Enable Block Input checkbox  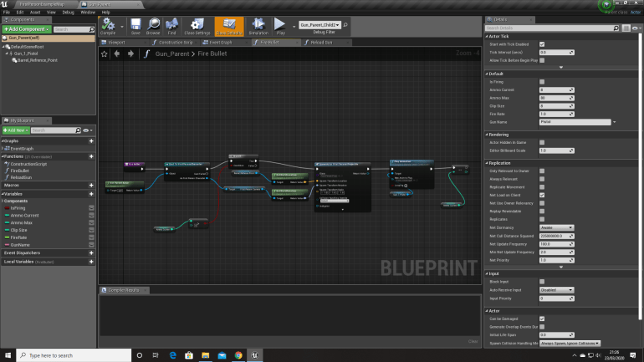coord(542,282)
